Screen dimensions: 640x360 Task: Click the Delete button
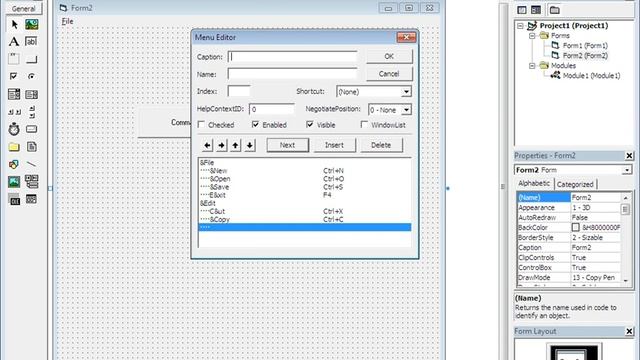click(x=381, y=145)
